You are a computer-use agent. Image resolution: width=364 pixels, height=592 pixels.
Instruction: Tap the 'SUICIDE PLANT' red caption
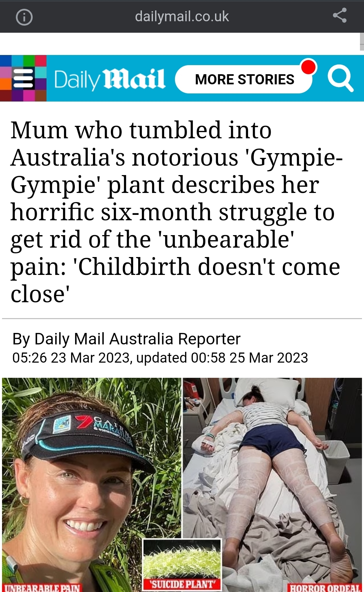click(182, 584)
